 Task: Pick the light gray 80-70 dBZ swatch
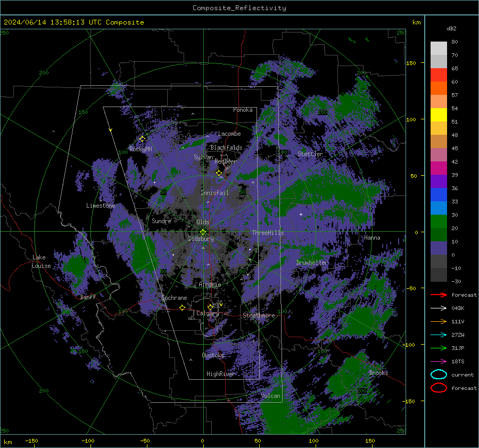pos(439,48)
